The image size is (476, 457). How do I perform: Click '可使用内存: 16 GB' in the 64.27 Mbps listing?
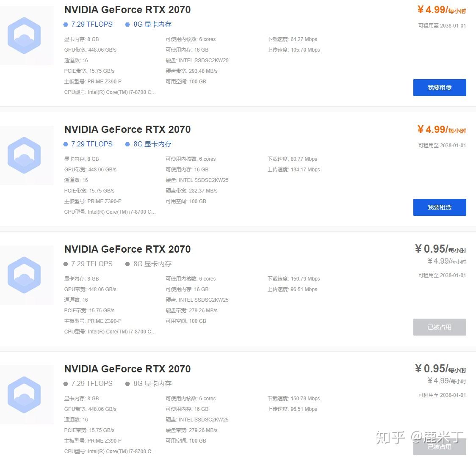(187, 50)
